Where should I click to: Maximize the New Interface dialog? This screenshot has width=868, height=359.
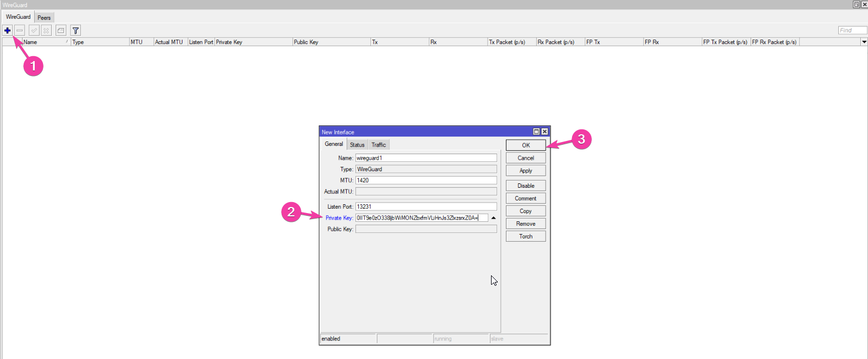[536, 132]
